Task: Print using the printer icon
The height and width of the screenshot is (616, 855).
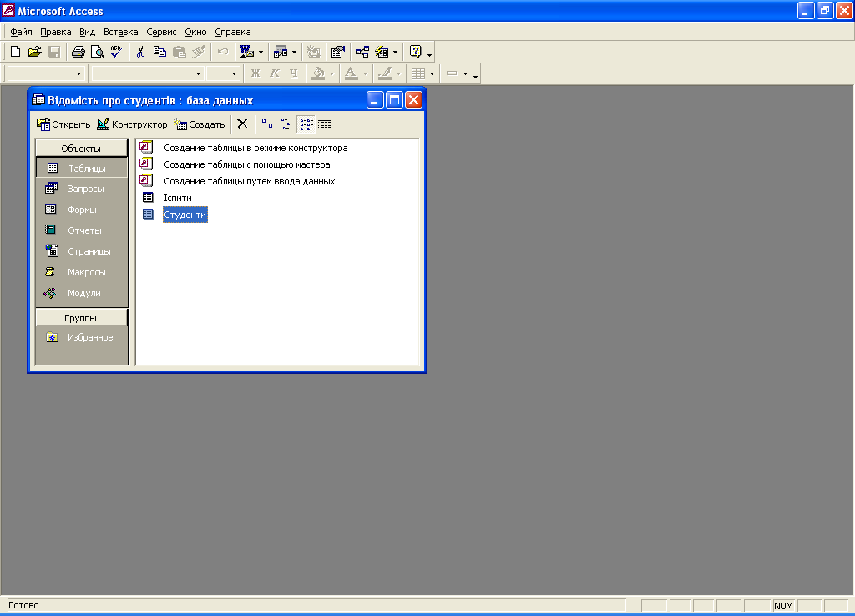Action: (x=78, y=52)
